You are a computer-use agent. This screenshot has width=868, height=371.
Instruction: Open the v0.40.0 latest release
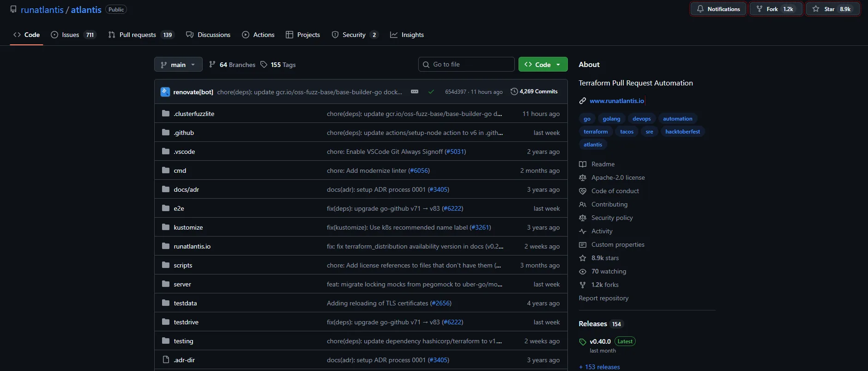pyautogui.click(x=600, y=341)
